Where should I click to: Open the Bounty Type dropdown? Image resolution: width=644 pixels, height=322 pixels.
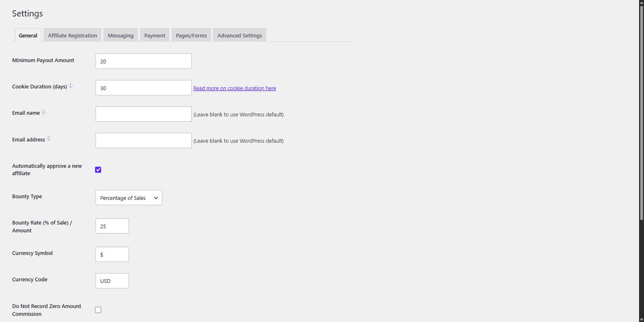(129, 198)
